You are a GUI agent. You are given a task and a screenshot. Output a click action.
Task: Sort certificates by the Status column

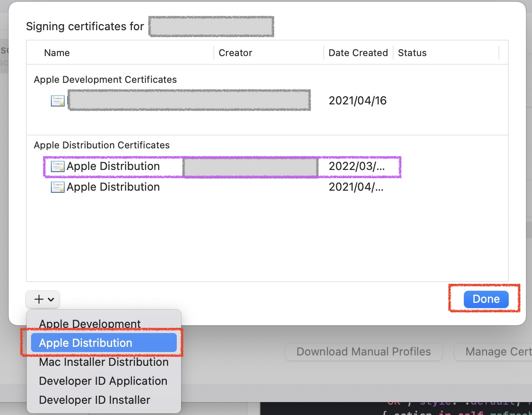point(412,53)
